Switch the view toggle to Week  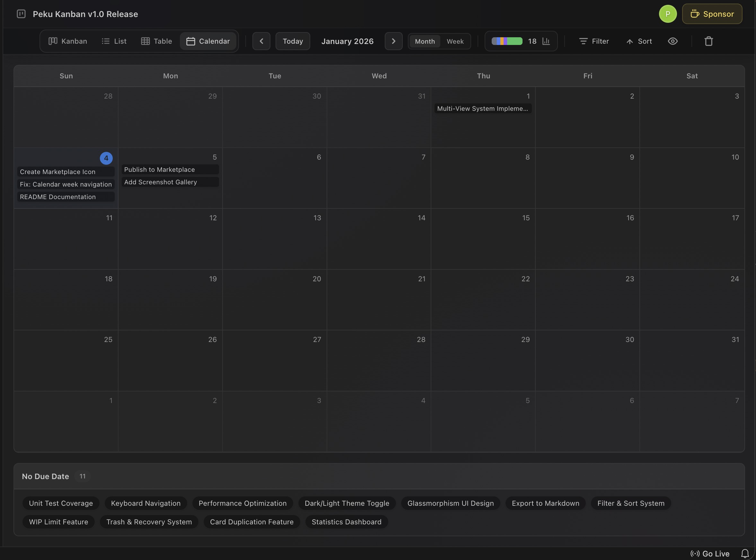(455, 41)
